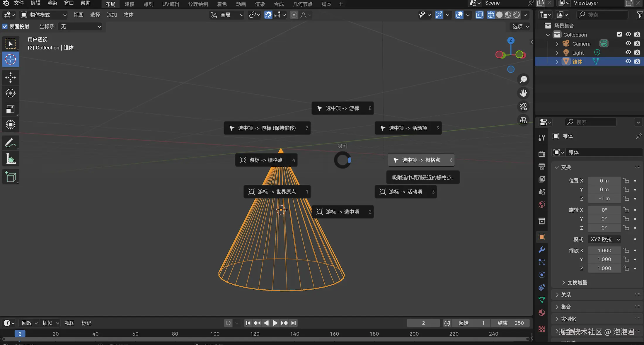Select the Add Cube tool
The height and width of the screenshot is (345, 644).
coord(11,177)
